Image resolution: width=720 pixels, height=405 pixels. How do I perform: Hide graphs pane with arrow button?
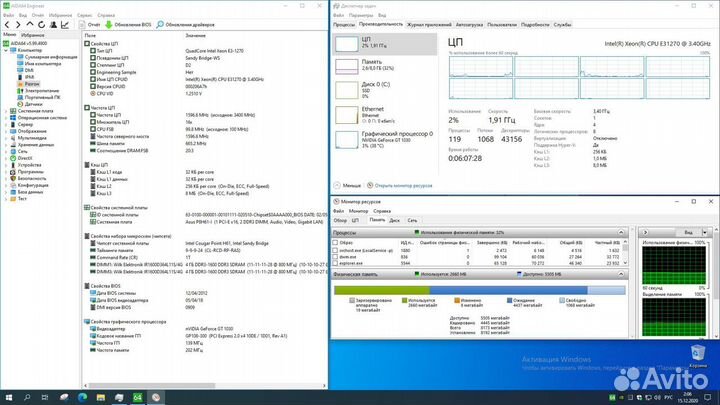(645, 232)
